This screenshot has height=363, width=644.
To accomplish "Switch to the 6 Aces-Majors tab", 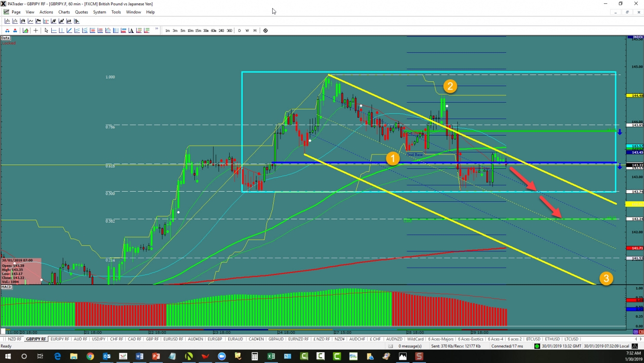I will pos(440,339).
